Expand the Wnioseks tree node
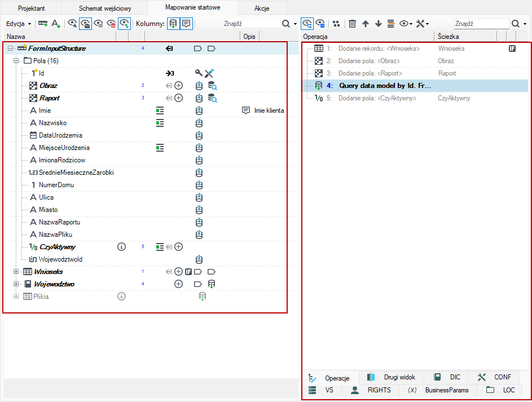The width and height of the screenshot is (532, 402). click(16, 272)
